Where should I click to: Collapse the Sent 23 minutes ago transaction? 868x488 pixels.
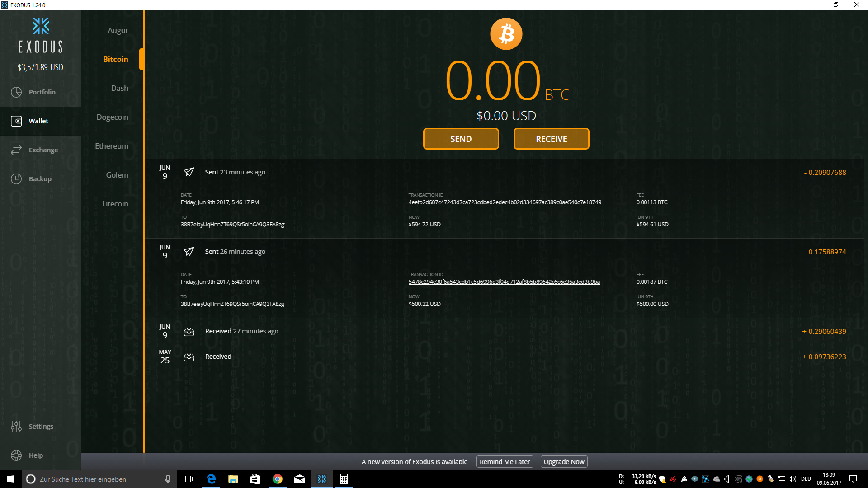click(505, 172)
